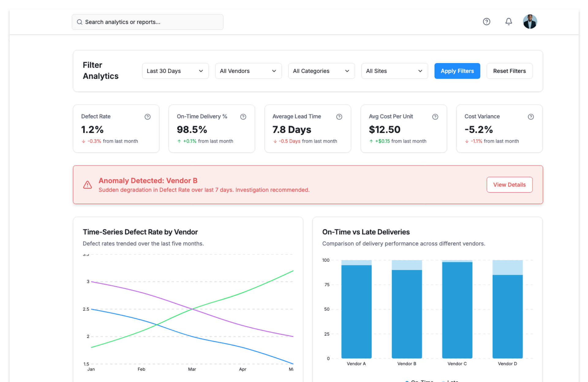Click the Vendor D late delivery bar segment
The image size is (588, 382).
point(507,268)
